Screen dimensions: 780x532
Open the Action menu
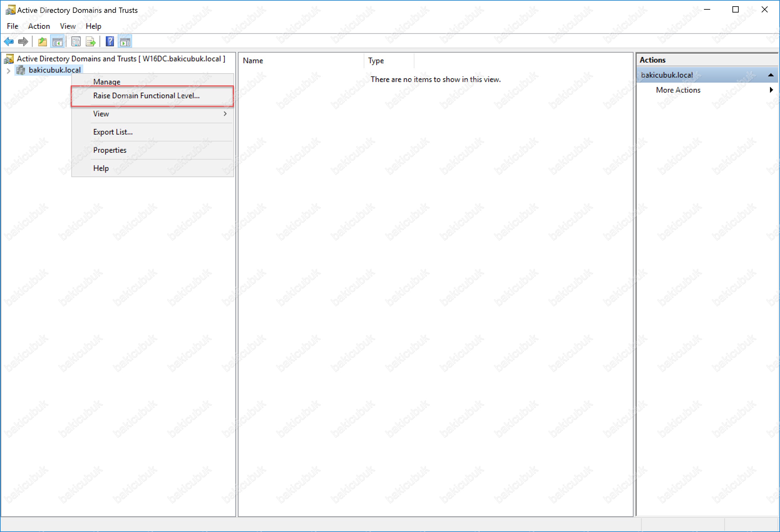[39, 26]
